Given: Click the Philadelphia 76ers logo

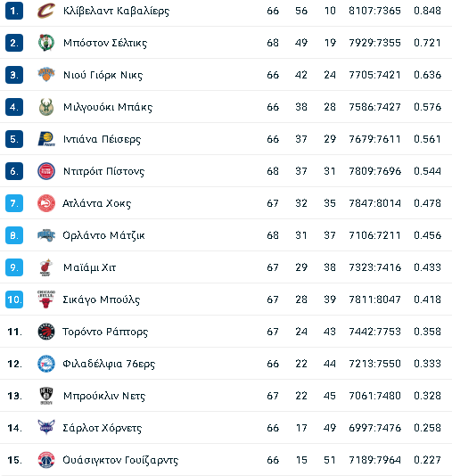Looking at the screenshot, I should 46,364.
